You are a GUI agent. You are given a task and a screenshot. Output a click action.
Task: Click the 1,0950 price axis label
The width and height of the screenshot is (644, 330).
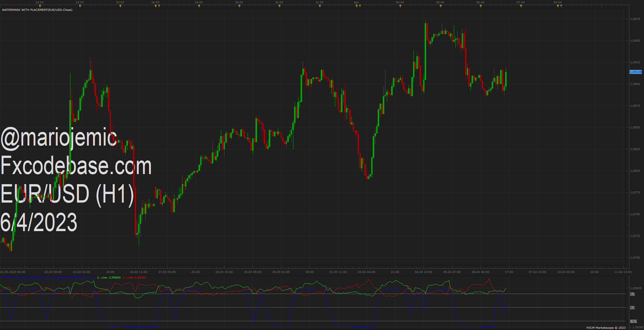click(635, 41)
